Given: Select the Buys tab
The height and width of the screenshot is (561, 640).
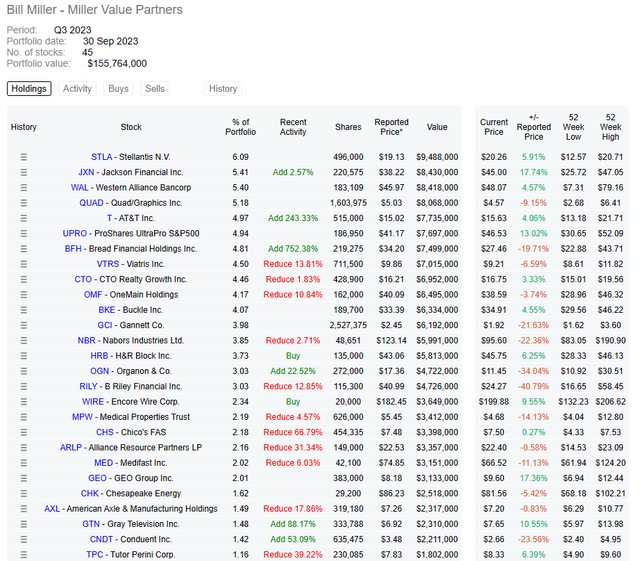Looking at the screenshot, I should pyautogui.click(x=118, y=89).
